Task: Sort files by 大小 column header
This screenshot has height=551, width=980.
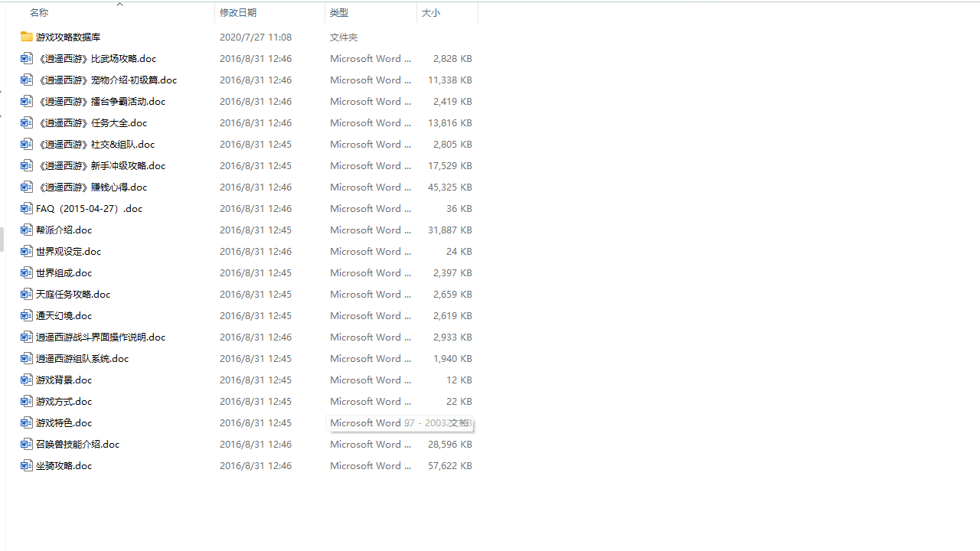Action: [431, 13]
